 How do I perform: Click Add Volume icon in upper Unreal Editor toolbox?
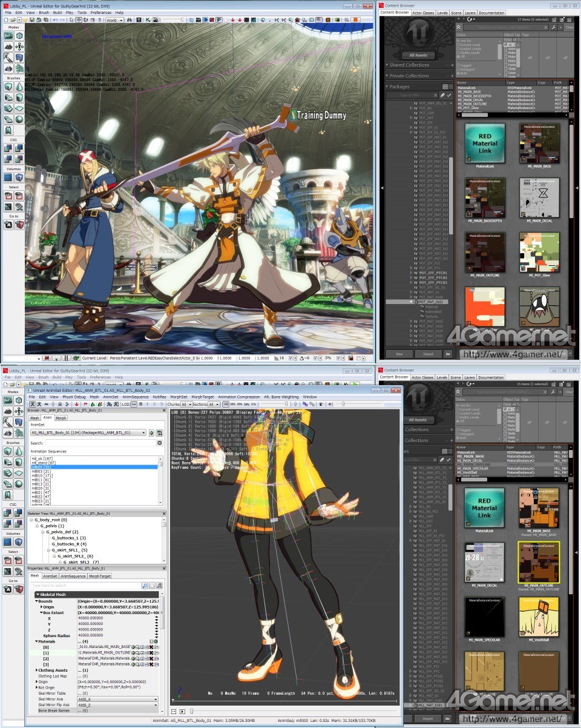[x=19, y=177]
